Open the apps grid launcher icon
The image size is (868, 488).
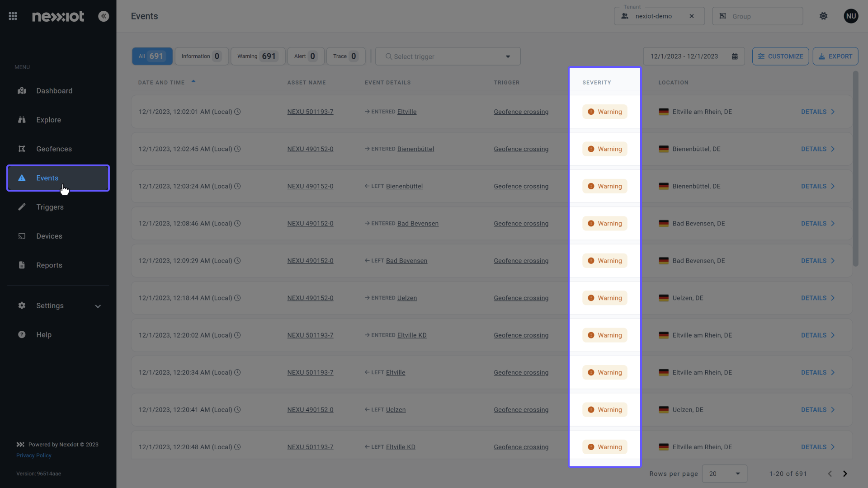click(x=13, y=16)
